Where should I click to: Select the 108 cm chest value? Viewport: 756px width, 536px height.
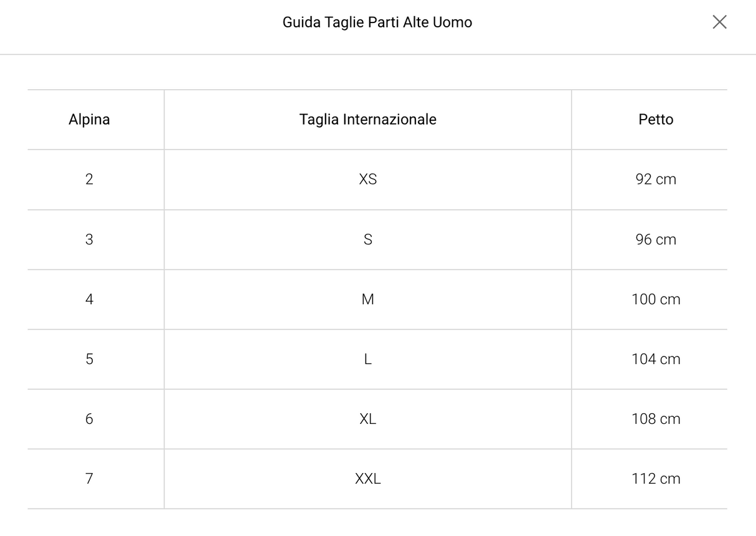pyautogui.click(x=656, y=419)
